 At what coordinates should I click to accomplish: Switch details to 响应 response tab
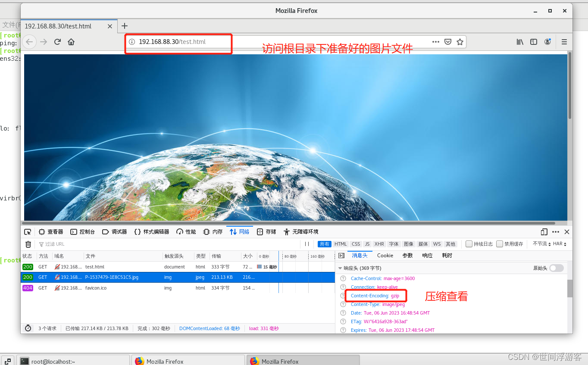coord(427,256)
